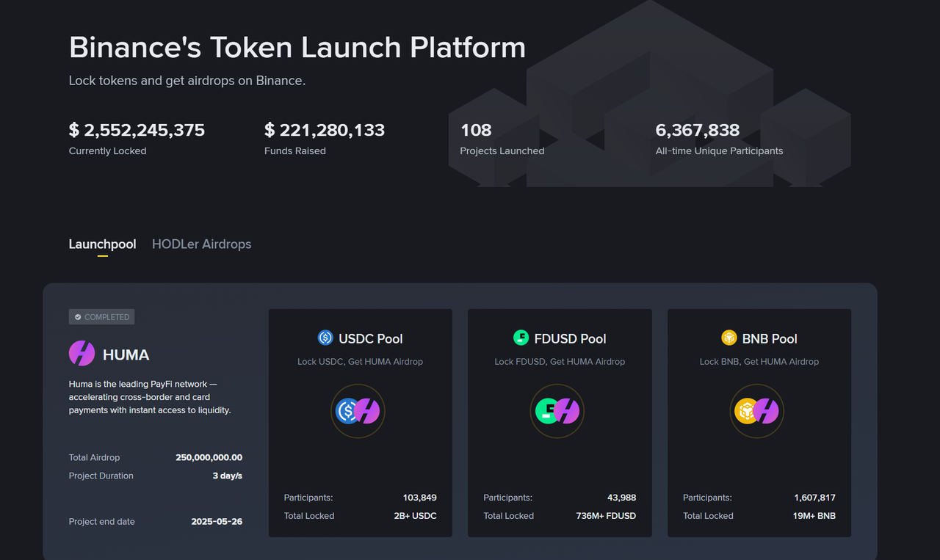Click the Total Airdrop label
Image resolution: width=940 pixels, height=560 pixels.
94,457
